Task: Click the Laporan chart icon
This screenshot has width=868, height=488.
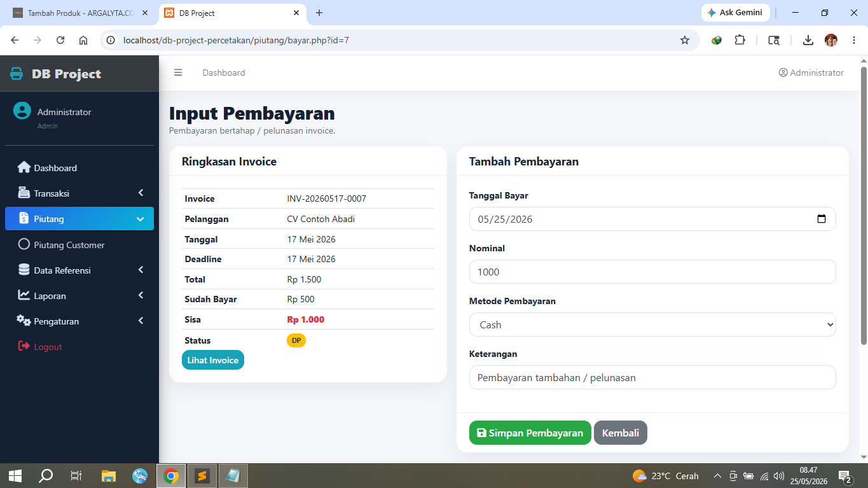Action: pos(24,295)
